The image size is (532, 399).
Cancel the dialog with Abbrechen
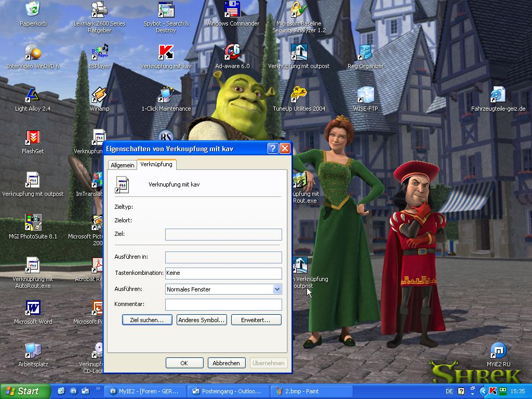[227, 363]
